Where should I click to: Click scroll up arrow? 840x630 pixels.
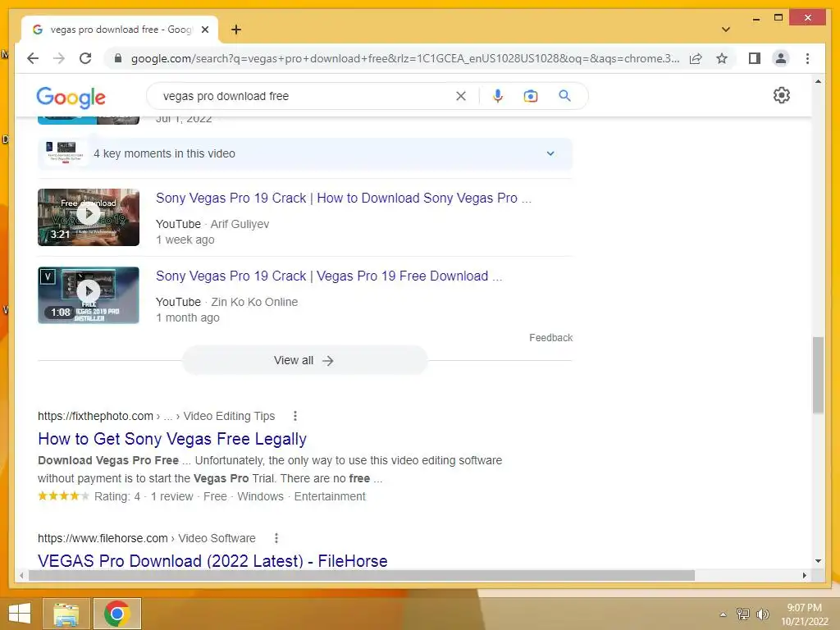tap(818, 81)
